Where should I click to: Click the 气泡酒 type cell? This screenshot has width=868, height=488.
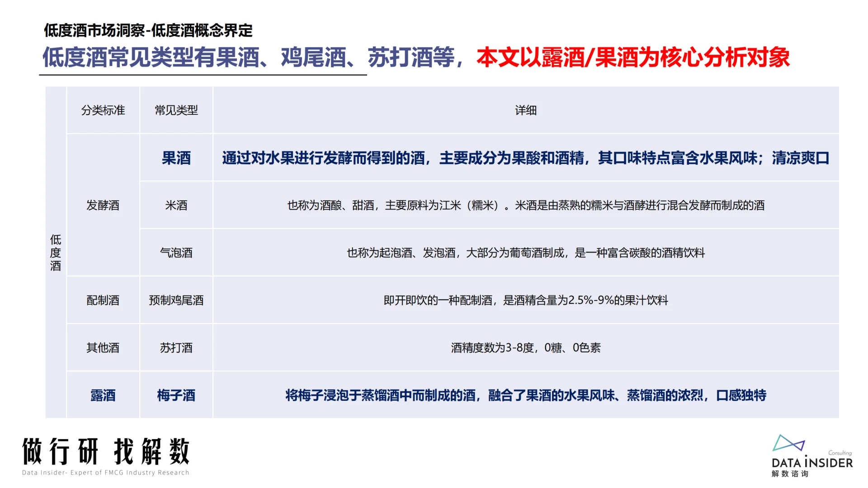(176, 253)
